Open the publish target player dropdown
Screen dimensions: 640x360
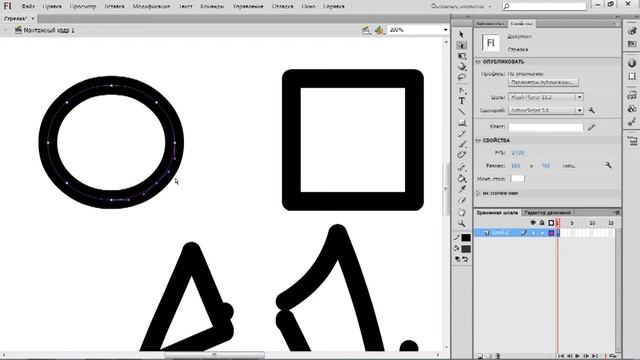579,97
